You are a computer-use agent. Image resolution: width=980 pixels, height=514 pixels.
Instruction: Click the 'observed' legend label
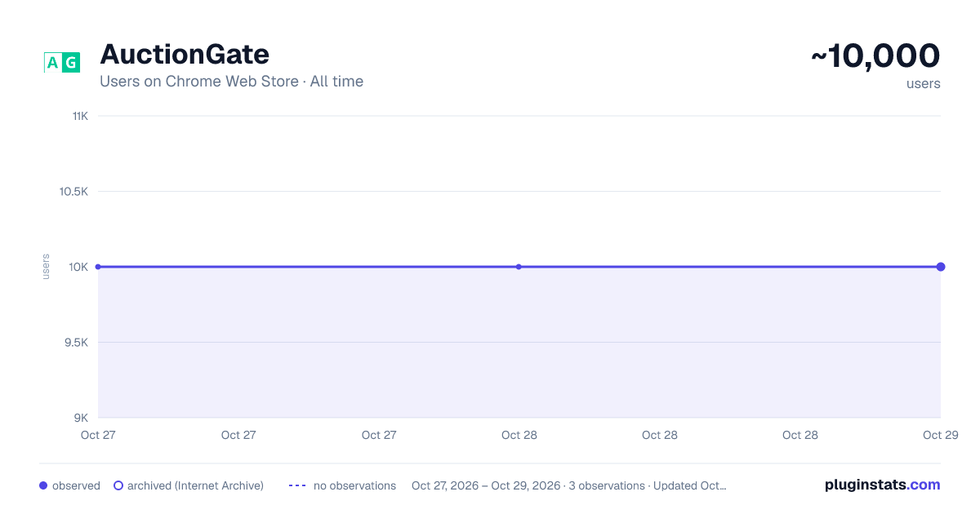pos(76,485)
